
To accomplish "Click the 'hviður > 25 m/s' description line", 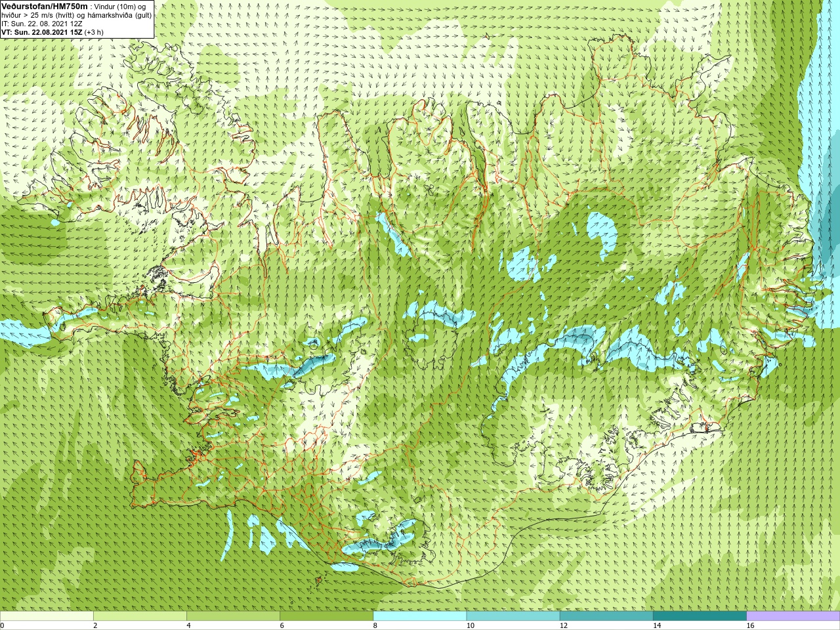I will 76,15.
